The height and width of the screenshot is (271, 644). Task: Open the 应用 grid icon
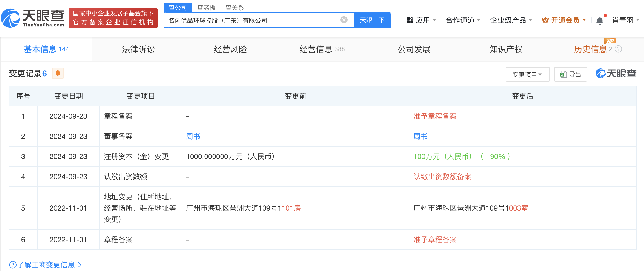(x=410, y=20)
